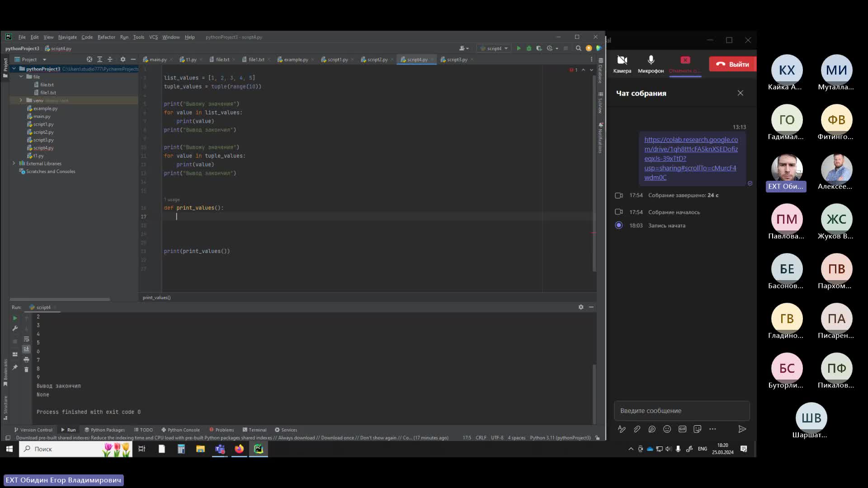The image size is (868, 488).
Task: Expand External Libraries node
Action: click(x=14, y=164)
